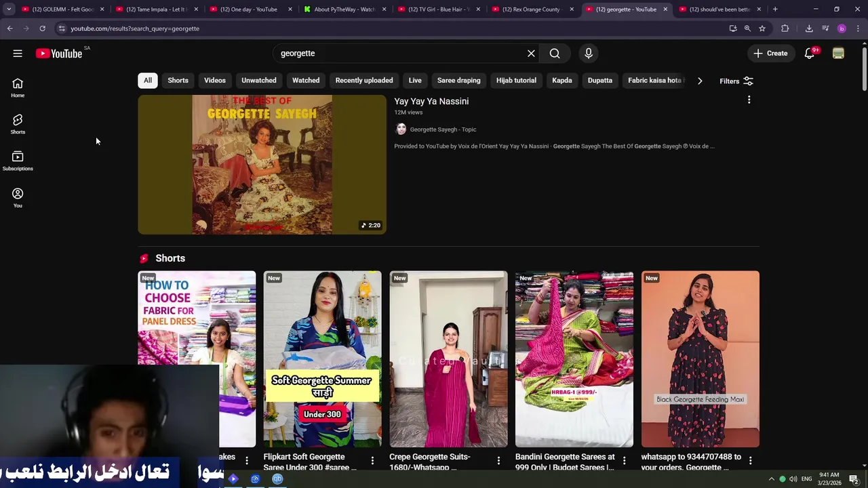Click the zoom magnifier in address bar

(747, 28)
